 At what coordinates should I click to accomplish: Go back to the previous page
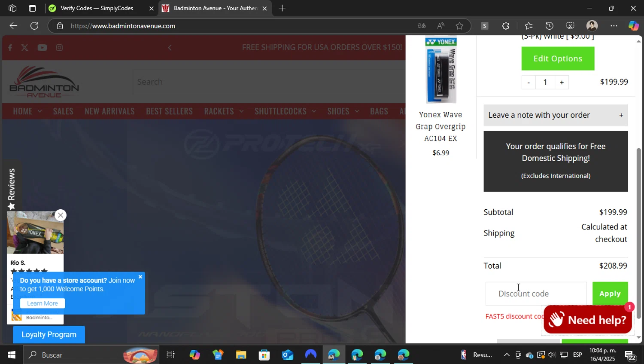[x=13, y=26]
